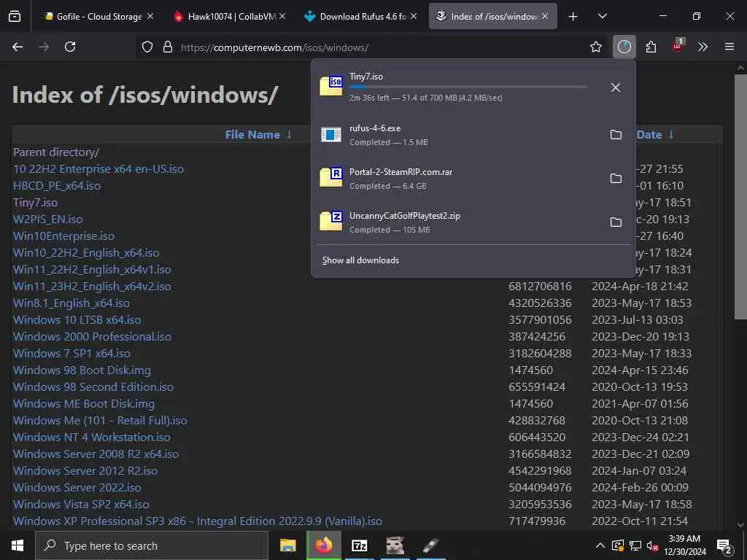The image size is (747, 560).
Task: Open Windows 10 LTSB x64.iso link
Action: tap(77, 319)
